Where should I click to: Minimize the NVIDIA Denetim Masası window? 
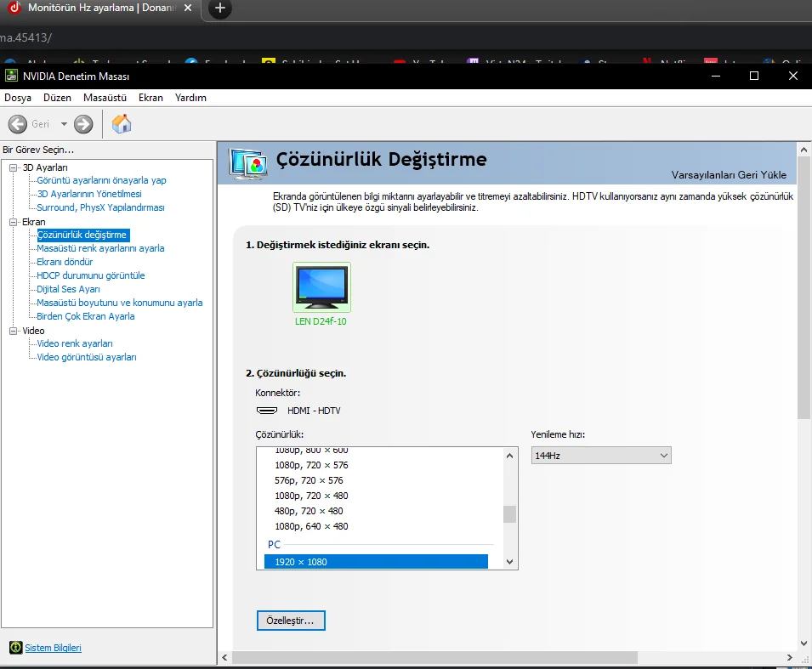[716, 77]
